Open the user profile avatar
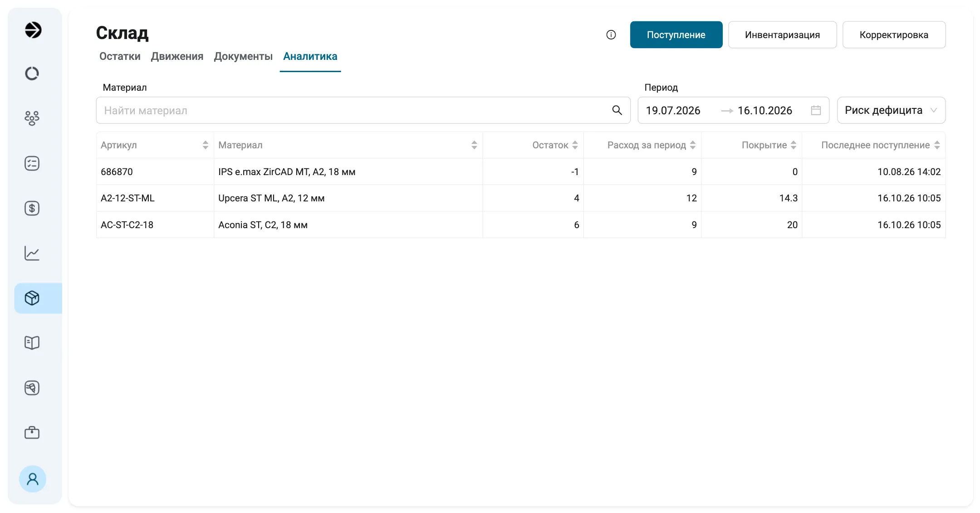Image resolution: width=980 pixels, height=513 pixels. 33,479
